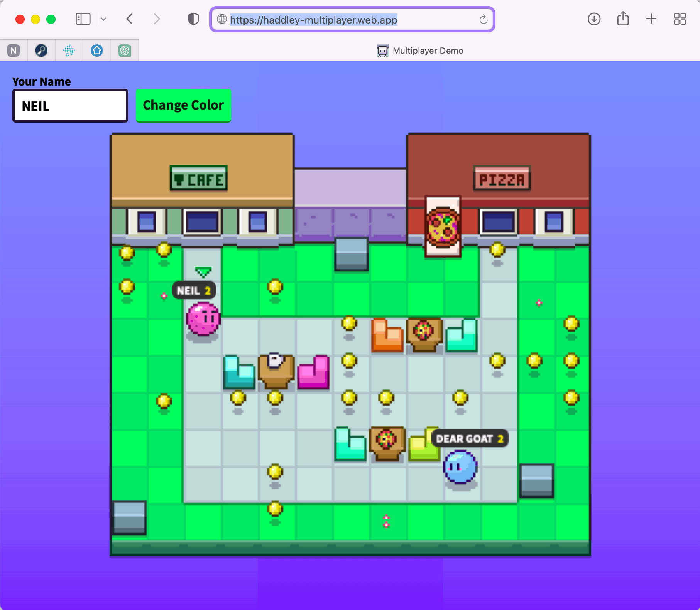700x610 pixels.
Task: Show the Safari sidebar
Action: 83,19
